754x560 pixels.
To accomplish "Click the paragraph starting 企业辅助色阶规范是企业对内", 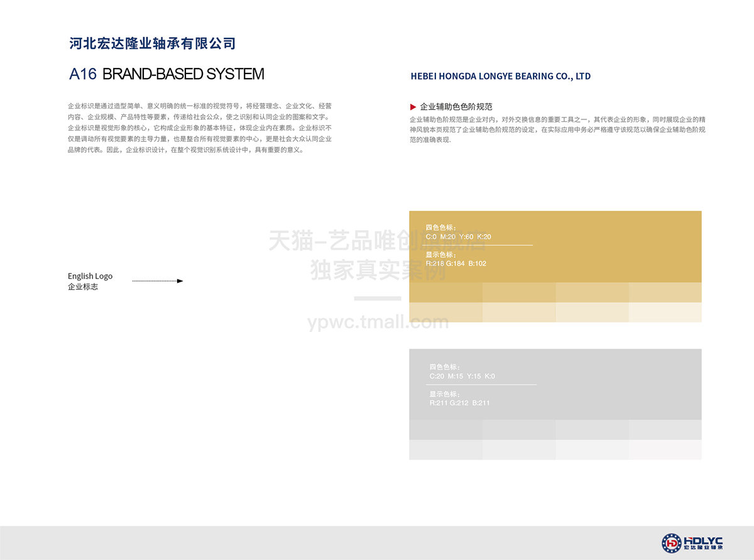I will tap(557, 129).
